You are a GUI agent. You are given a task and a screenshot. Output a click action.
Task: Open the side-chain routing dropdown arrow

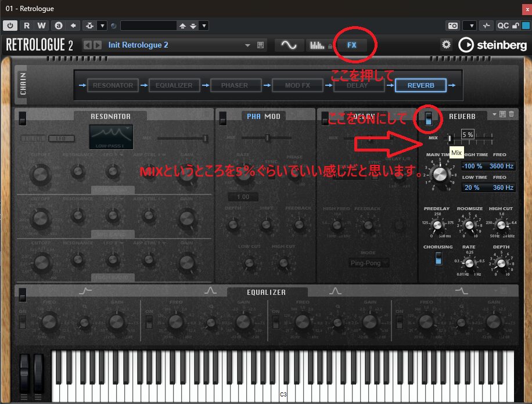click(102, 26)
